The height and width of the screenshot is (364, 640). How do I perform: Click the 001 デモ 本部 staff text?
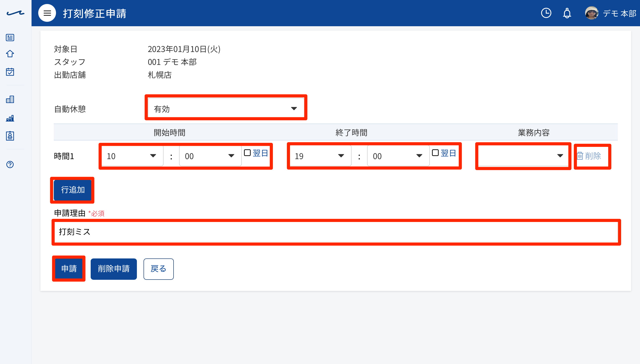pyautogui.click(x=172, y=62)
